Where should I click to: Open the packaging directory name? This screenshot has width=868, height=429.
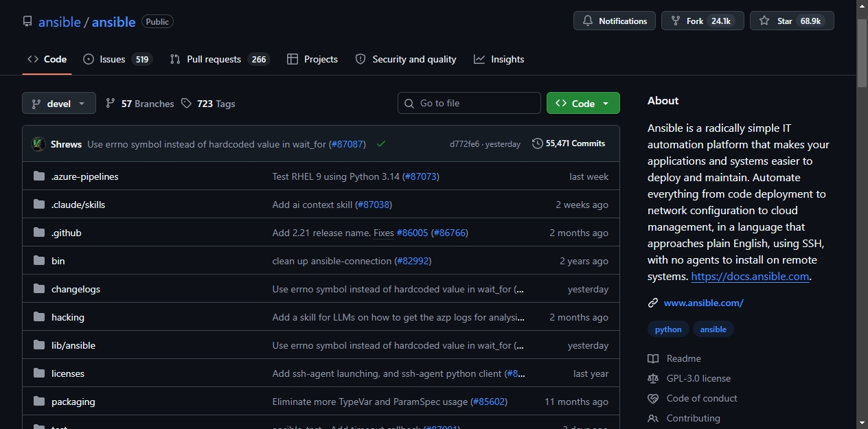(73, 402)
